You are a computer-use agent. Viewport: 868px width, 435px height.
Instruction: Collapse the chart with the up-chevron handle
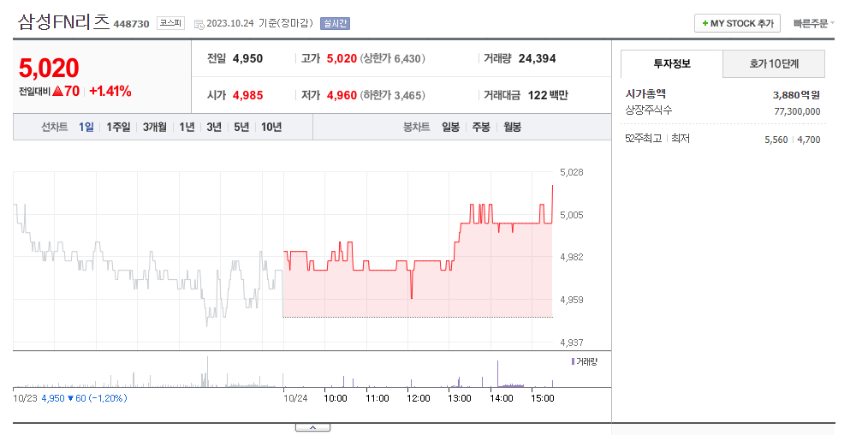(x=312, y=427)
